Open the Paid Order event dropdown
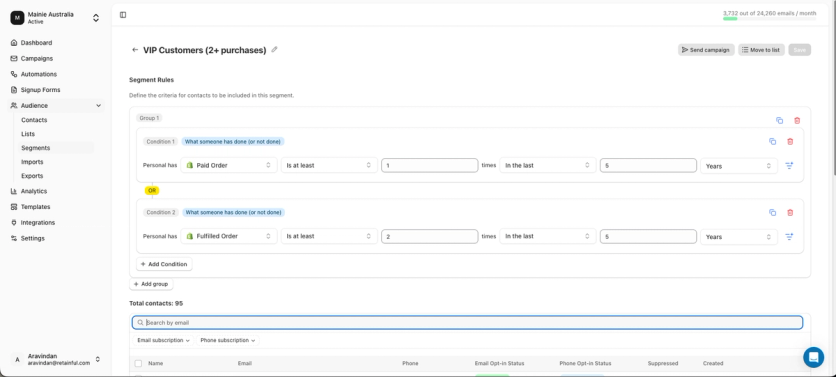This screenshot has width=836, height=377. (x=229, y=165)
